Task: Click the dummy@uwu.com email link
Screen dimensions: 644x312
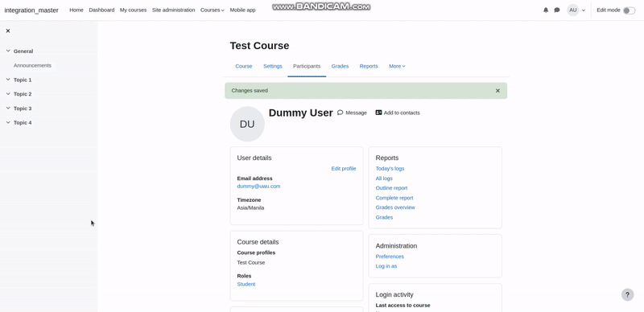Action: (258, 187)
